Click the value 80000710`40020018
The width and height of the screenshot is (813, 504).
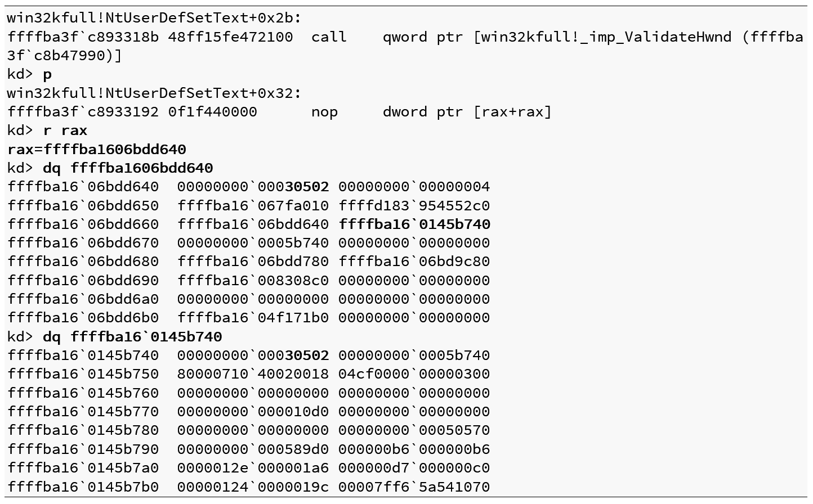(253, 374)
